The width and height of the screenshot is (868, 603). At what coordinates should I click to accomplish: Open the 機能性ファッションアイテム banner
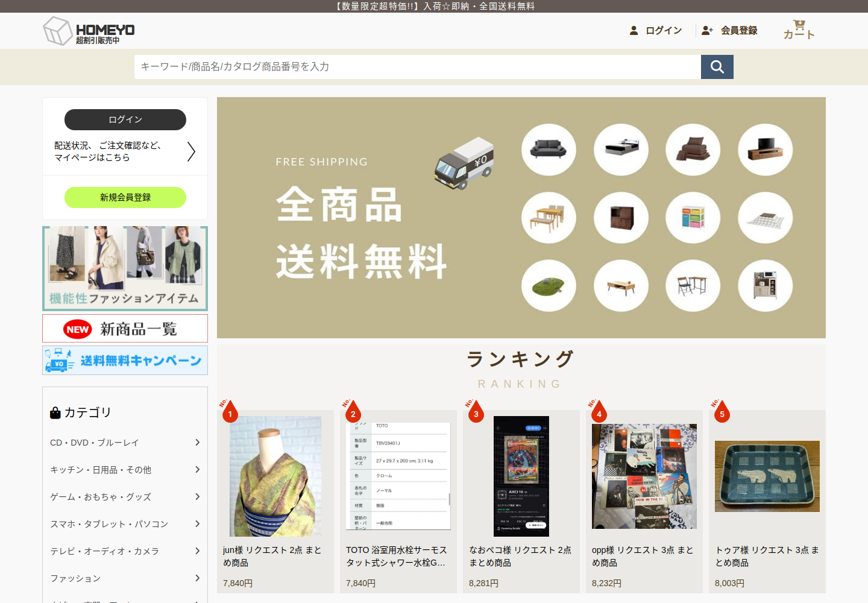[125, 268]
